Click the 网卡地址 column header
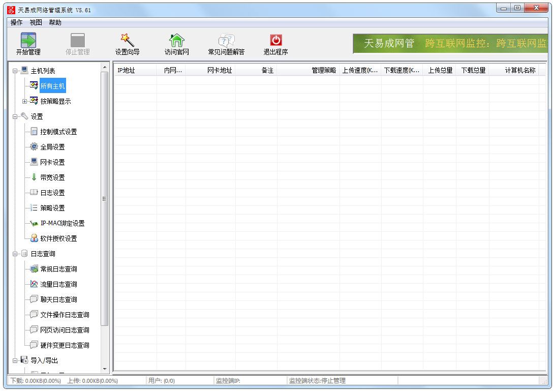Screen dimensions: 554x392 coord(210,70)
